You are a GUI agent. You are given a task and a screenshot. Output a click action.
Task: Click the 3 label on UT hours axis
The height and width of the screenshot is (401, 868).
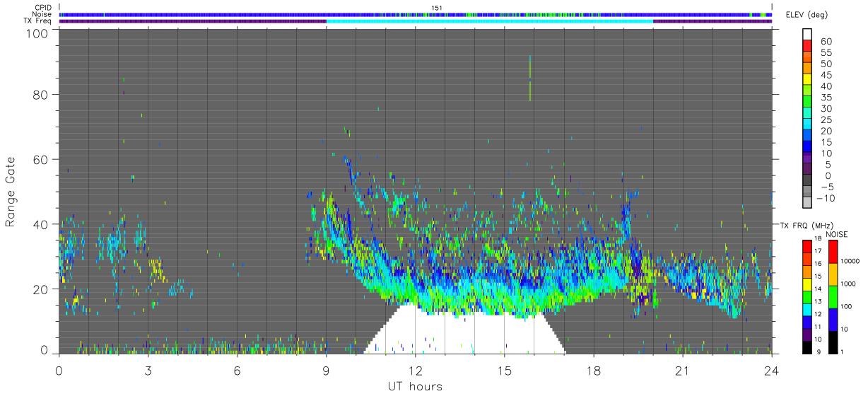tap(148, 370)
